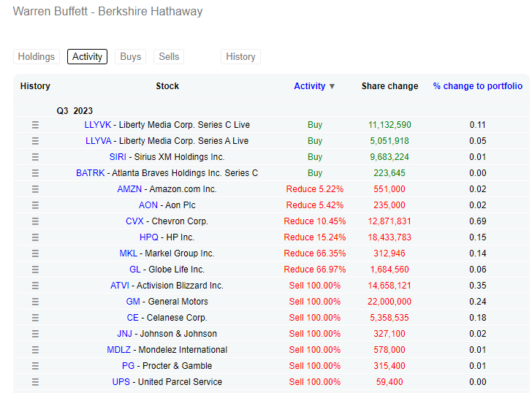Open the MKL ticker link
The width and height of the screenshot is (532, 393).
[129, 253]
